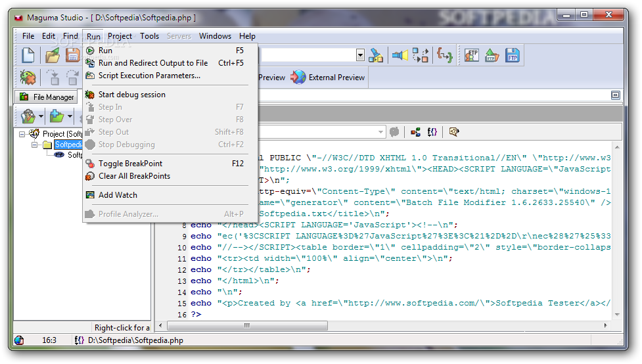Open the editor function list dropdown arrow
Viewport: 642px width, 364px height.
pos(380,132)
